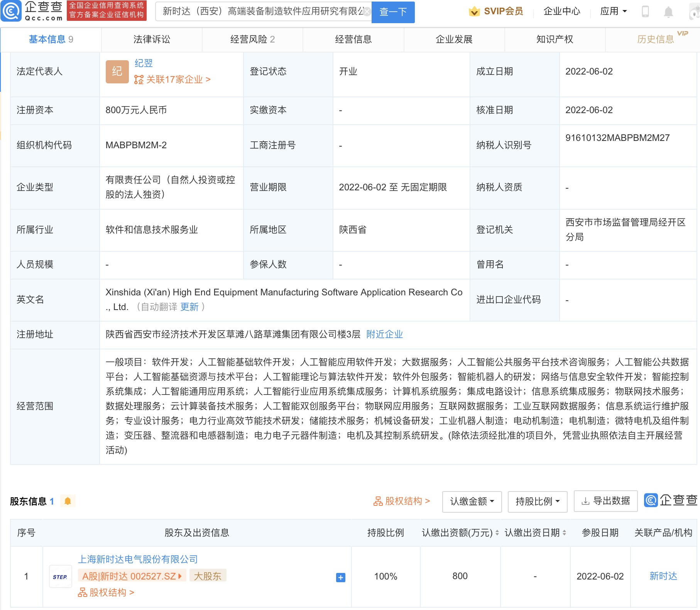Clear the search field text

(x=367, y=12)
